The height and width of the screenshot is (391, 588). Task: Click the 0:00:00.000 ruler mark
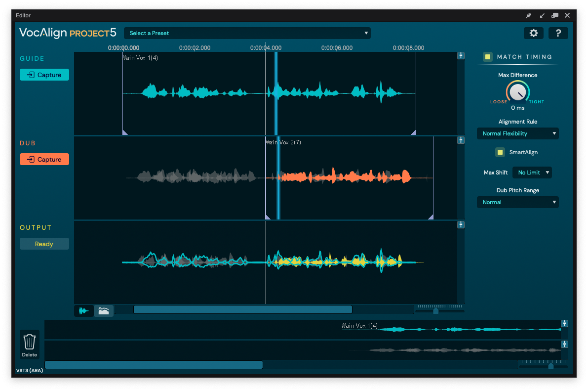pos(123,48)
